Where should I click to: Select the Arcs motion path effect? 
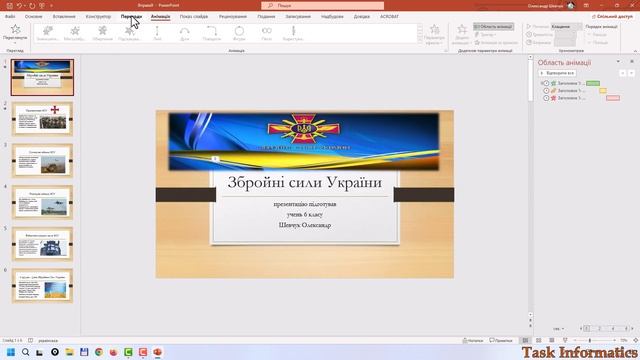184,33
